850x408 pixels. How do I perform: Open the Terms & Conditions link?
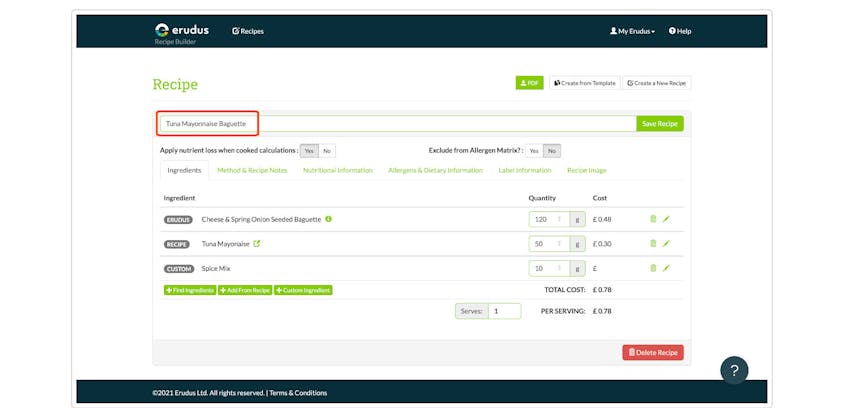(298, 393)
